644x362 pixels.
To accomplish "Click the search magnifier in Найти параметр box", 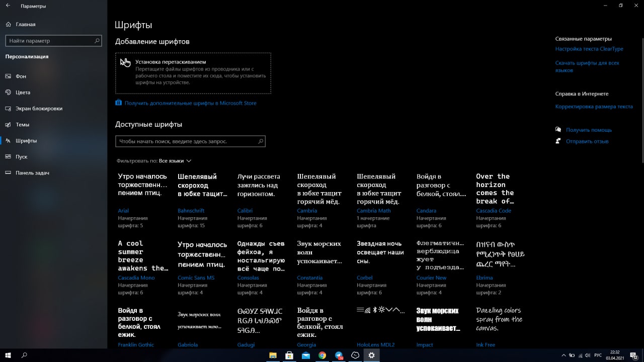I will click(97, 41).
